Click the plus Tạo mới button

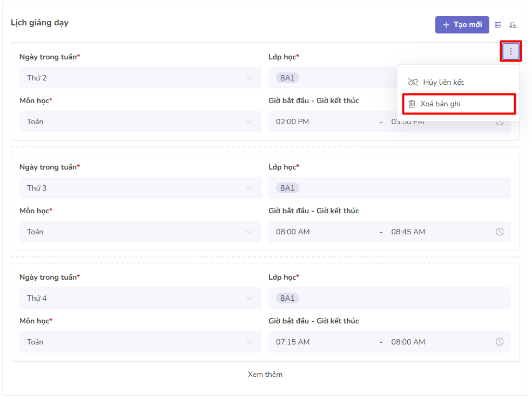462,25
